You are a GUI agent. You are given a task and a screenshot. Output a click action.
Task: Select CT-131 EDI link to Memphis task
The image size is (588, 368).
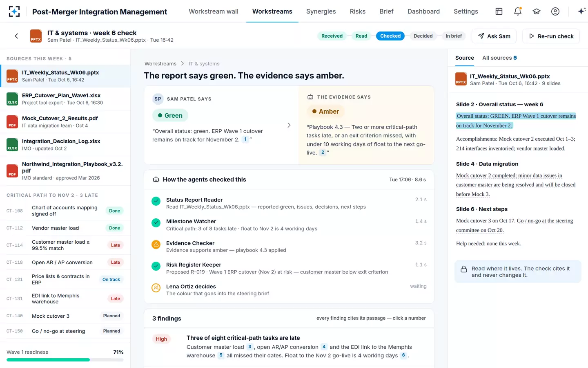point(65,298)
